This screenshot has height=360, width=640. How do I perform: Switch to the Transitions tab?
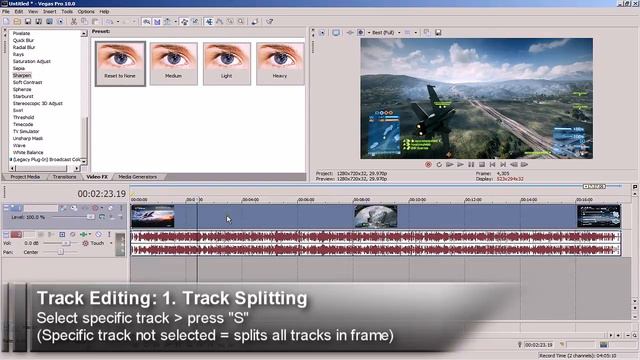pyautogui.click(x=64, y=177)
